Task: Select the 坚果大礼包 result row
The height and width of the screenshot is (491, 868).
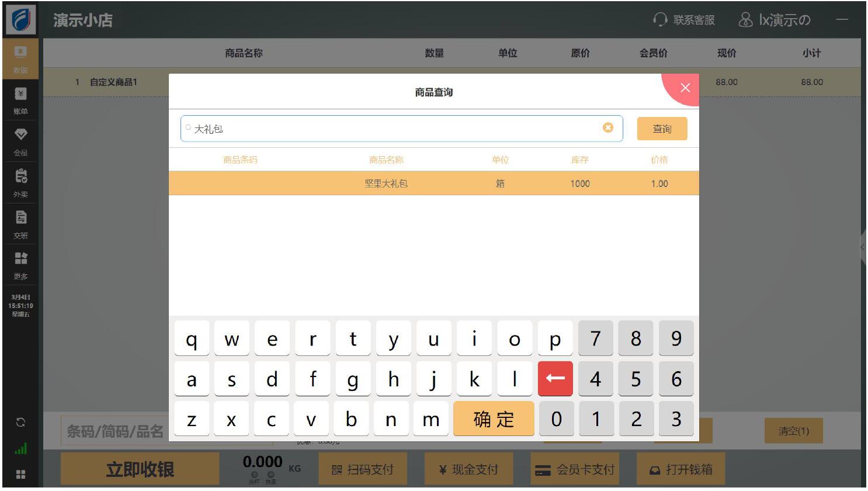Action: click(x=433, y=184)
